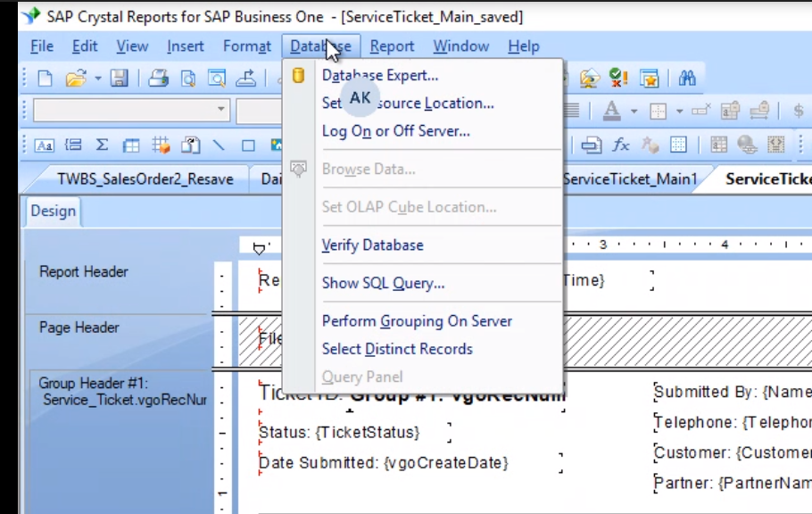Open the Help menu
The image size is (812, 514).
524,46
